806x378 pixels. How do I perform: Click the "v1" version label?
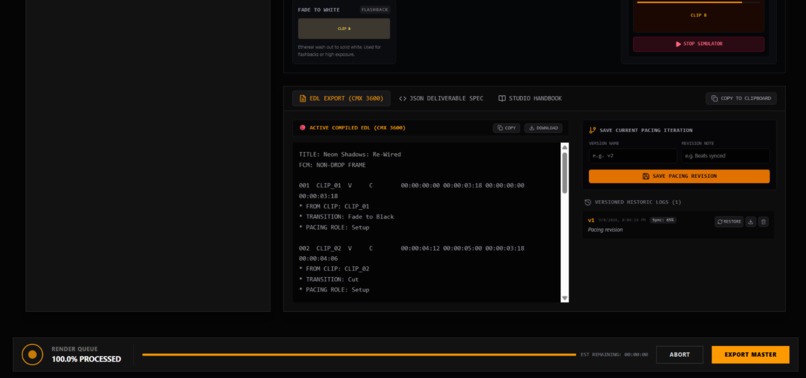click(591, 220)
